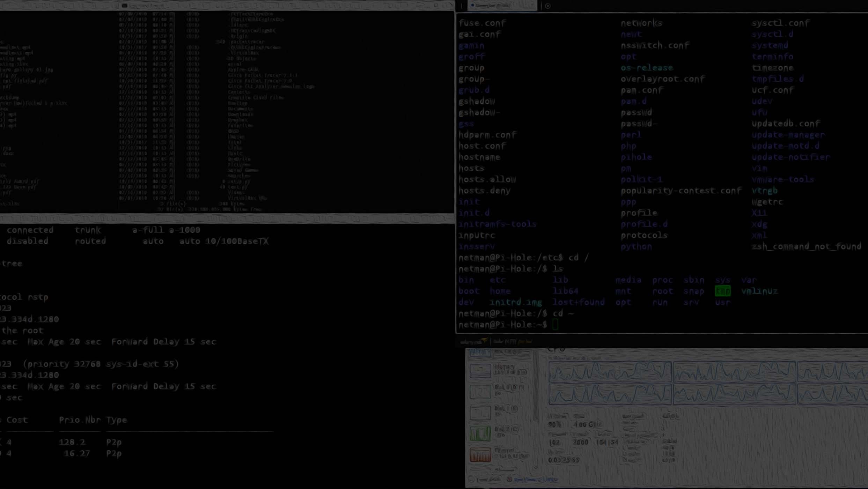
Task: Click the SolarWinds logo in the header
Action: pos(473,341)
